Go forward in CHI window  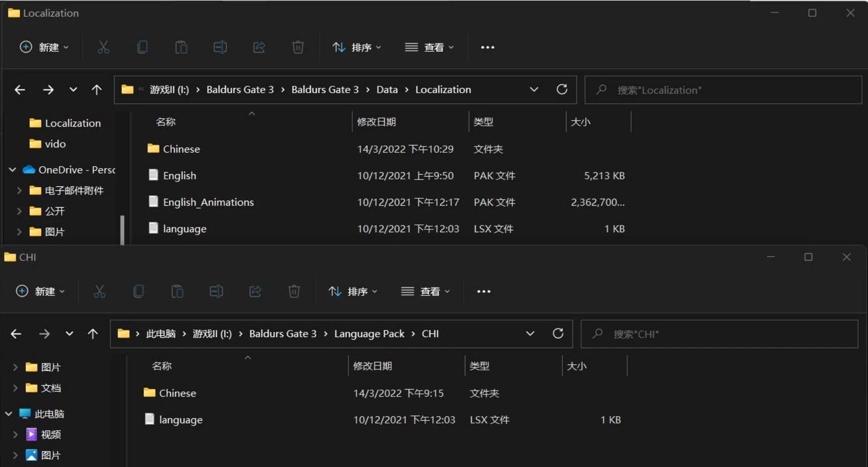[44, 334]
